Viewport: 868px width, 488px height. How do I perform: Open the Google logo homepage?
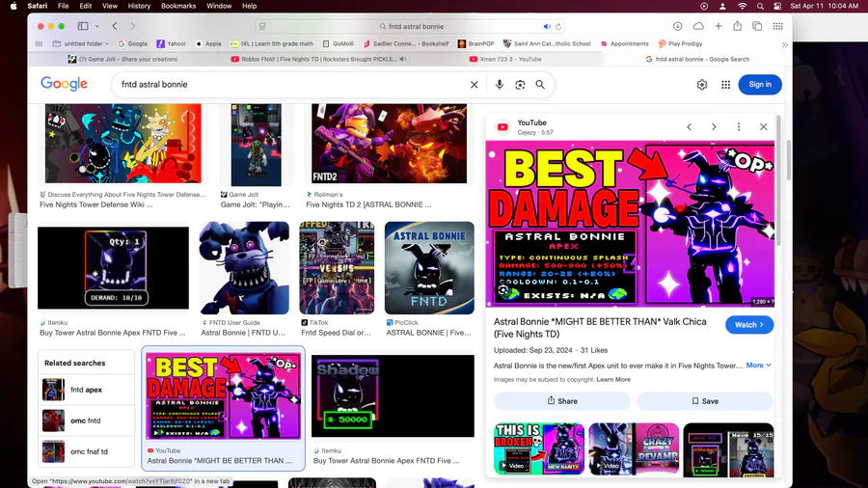click(65, 84)
